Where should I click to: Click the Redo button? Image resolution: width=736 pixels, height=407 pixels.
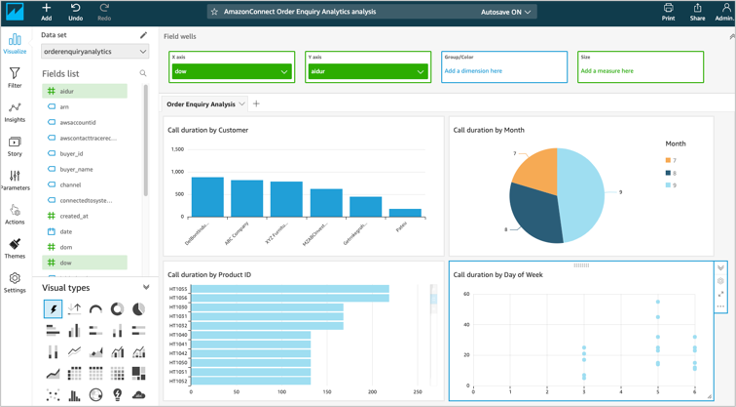pyautogui.click(x=104, y=12)
